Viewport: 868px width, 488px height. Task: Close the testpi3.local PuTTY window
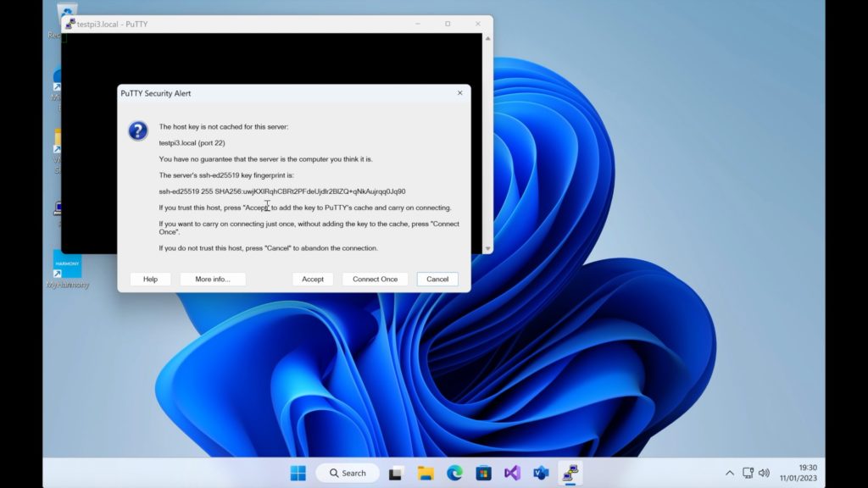[x=478, y=24]
